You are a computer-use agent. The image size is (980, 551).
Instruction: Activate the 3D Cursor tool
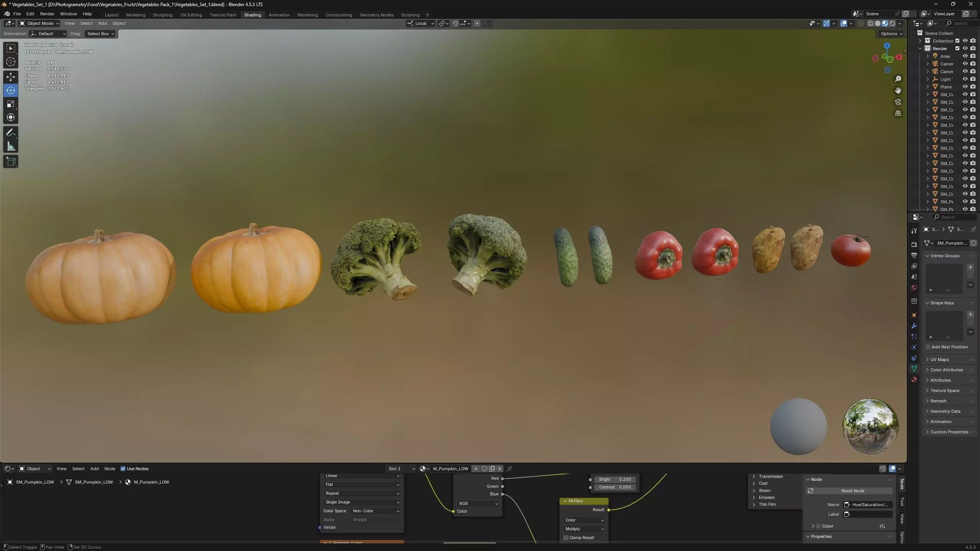coord(11,62)
